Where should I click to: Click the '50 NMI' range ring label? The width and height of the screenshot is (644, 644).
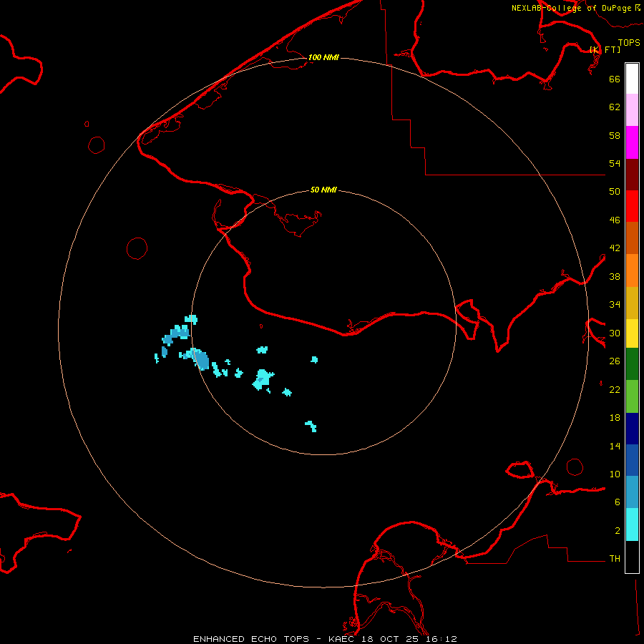pos(323,190)
